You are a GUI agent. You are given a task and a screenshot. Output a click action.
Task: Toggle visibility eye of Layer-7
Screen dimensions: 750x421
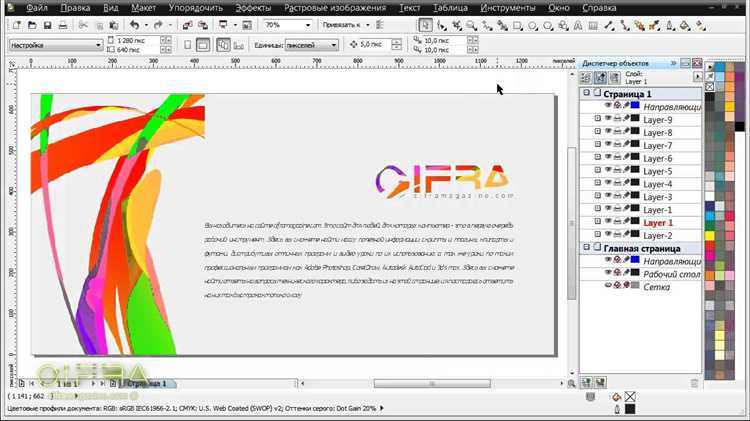608,144
